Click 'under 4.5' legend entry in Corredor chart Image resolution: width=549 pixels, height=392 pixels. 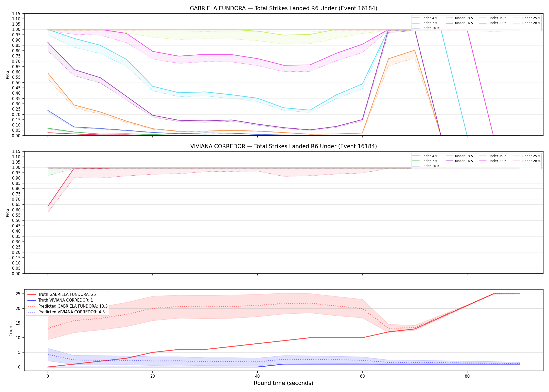coord(425,156)
